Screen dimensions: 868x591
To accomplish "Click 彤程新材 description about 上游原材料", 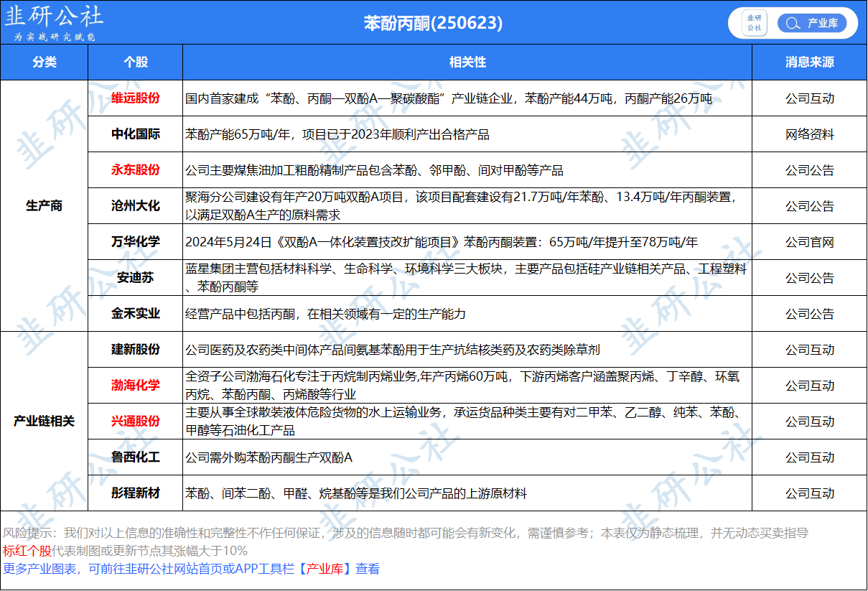I will [x=356, y=493].
